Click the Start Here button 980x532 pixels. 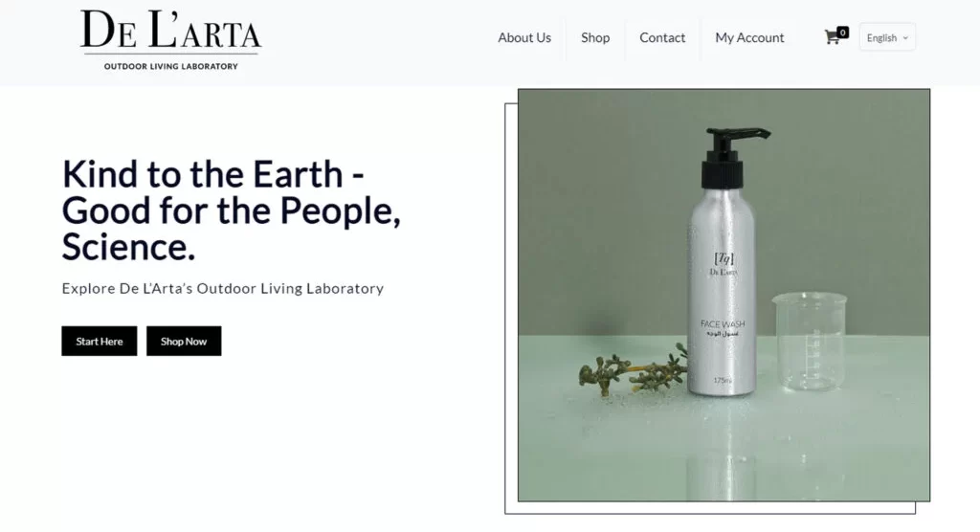[x=100, y=341]
